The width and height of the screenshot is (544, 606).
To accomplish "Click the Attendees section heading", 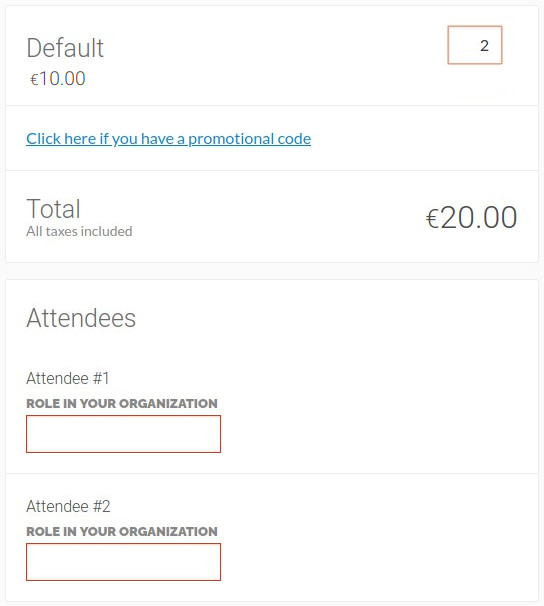I will (81, 318).
